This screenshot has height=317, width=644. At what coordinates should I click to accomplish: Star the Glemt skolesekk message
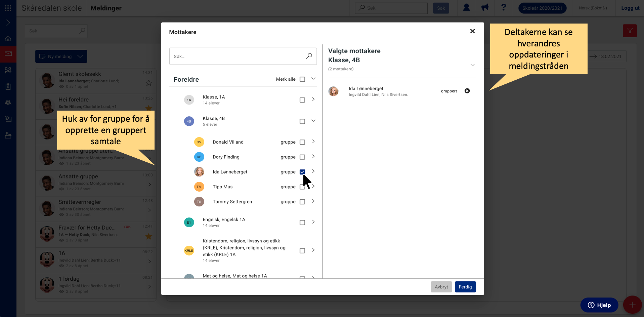148,83
